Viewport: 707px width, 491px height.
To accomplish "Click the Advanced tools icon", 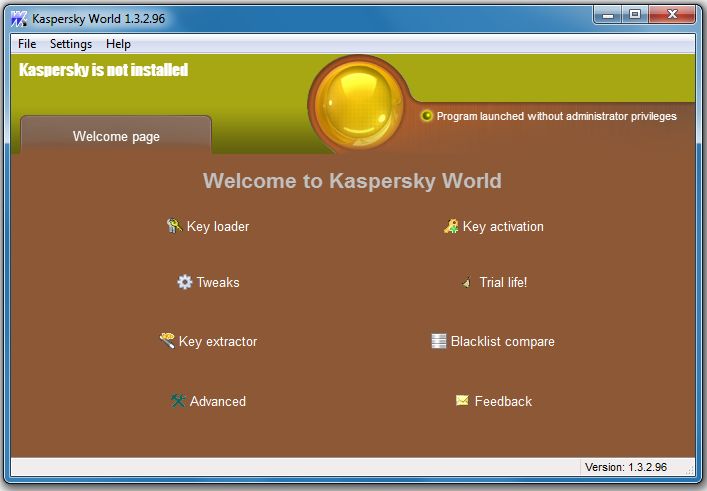I will 178,400.
